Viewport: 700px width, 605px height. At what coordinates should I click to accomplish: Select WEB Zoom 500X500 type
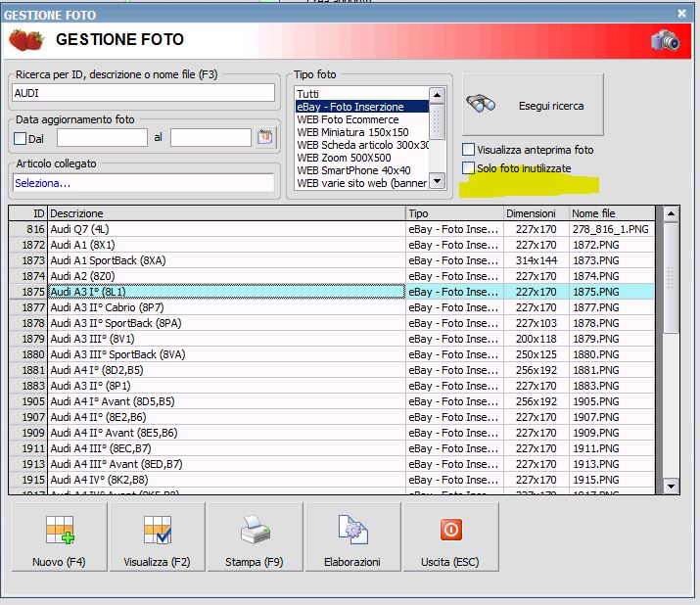coord(361,158)
